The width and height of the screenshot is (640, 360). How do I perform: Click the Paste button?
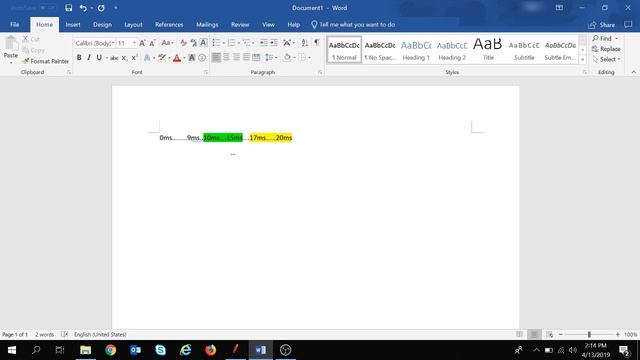[11, 49]
